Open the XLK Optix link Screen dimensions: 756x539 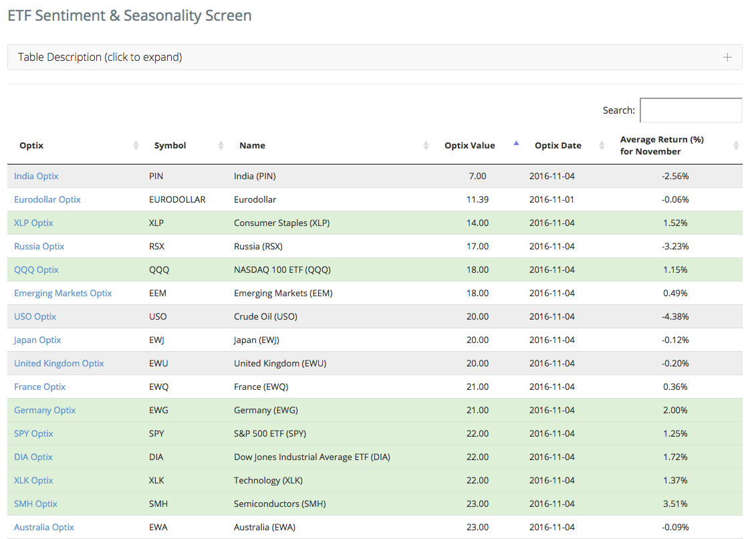(x=33, y=480)
